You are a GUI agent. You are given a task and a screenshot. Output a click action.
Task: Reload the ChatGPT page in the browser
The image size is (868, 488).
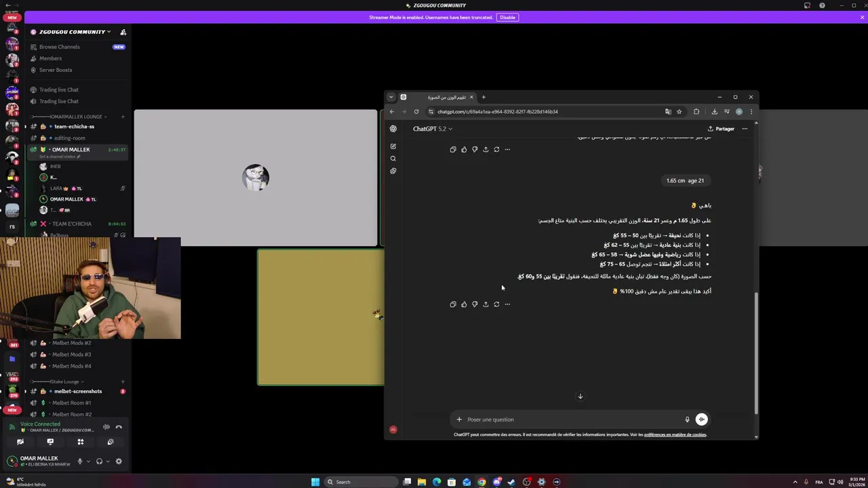[x=416, y=112]
